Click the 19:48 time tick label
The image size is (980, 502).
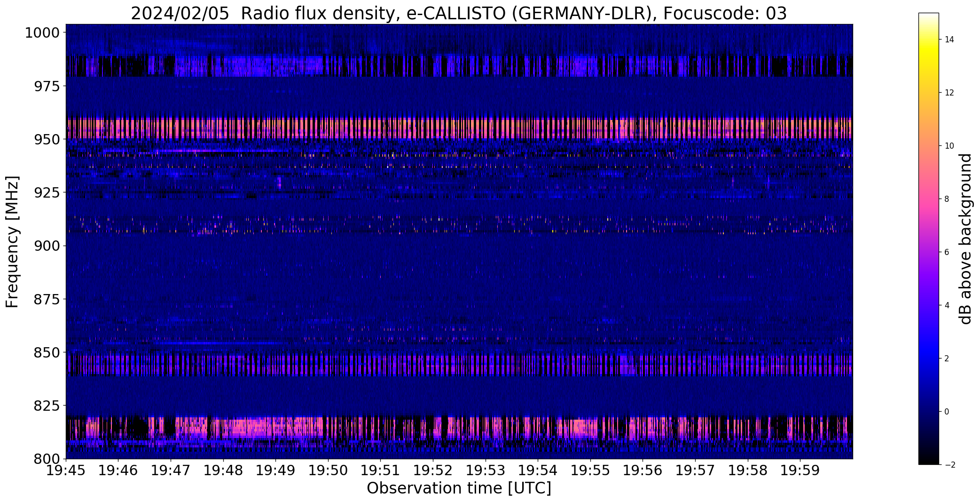point(223,470)
